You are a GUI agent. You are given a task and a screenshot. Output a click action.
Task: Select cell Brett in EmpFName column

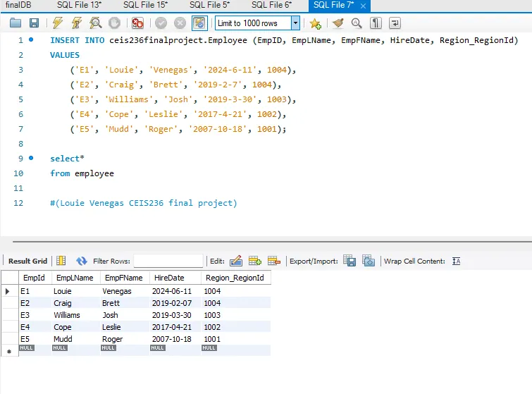tap(125, 303)
